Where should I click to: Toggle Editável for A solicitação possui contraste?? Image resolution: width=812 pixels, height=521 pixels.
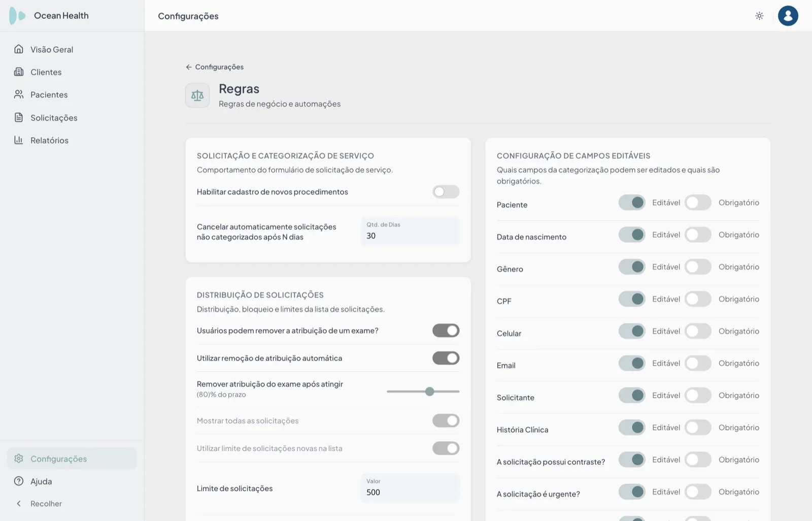[632, 460]
